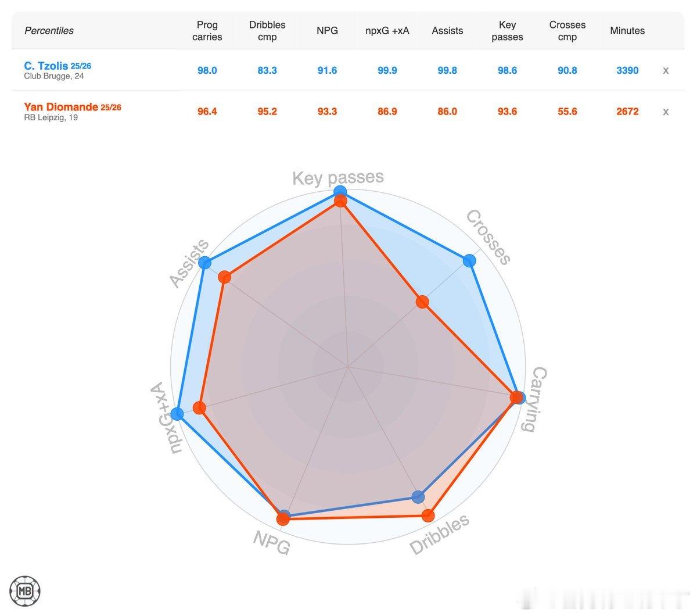Select the Key passes column header

coord(507,31)
